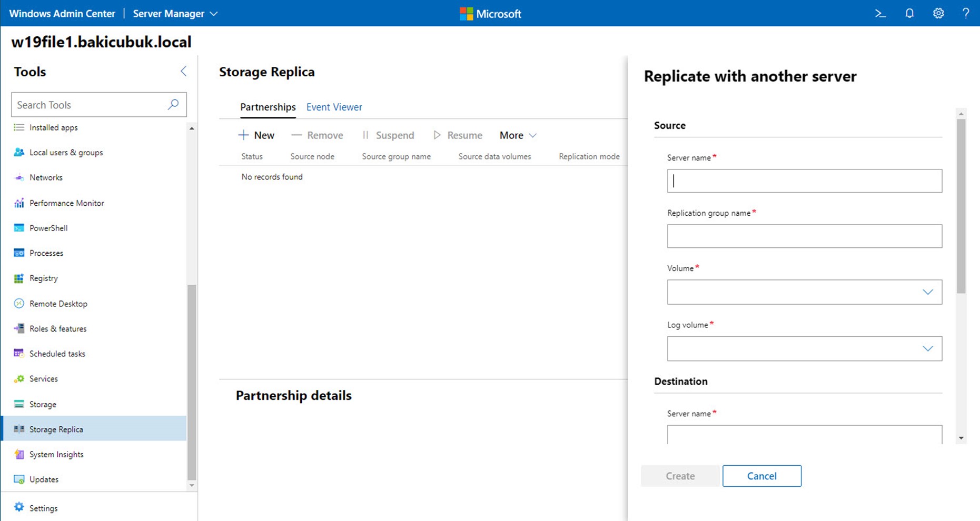This screenshot has width=980, height=521.
Task: Click the Storage icon in sidebar
Action: [19, 404]
